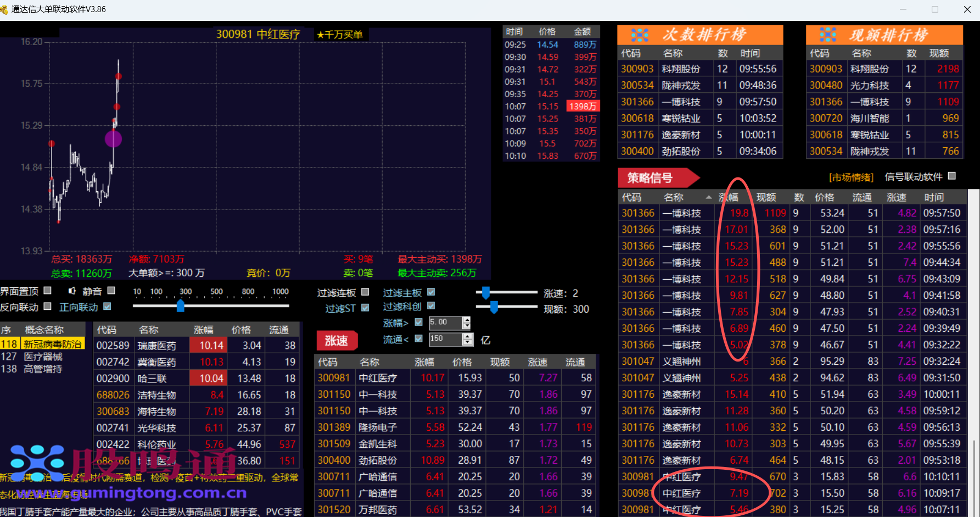Sort 策略信号 table by 时间 column
The width and height of the screenshot is (980, 517).
(x=934, y=197)
